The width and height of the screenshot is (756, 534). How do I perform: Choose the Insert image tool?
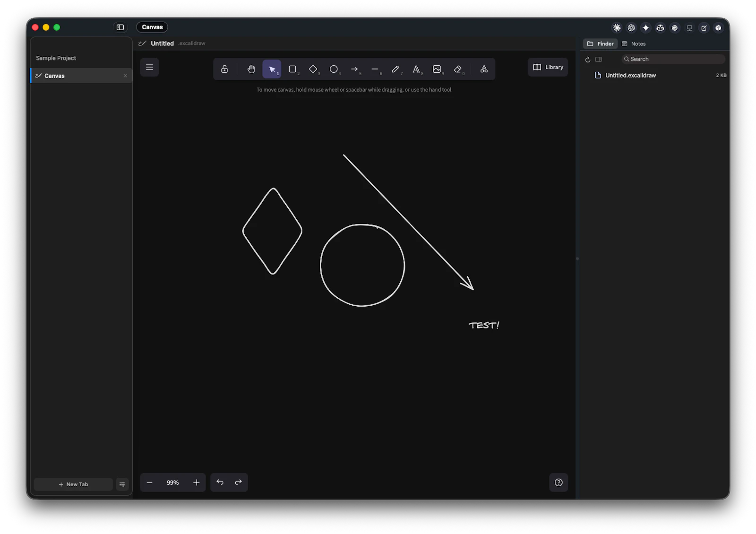tap(437, 69)
